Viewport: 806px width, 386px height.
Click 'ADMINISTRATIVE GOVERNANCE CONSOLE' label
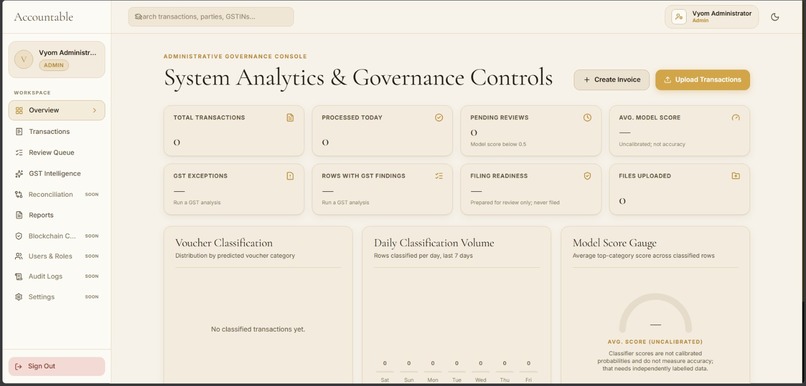pos(235,57)
